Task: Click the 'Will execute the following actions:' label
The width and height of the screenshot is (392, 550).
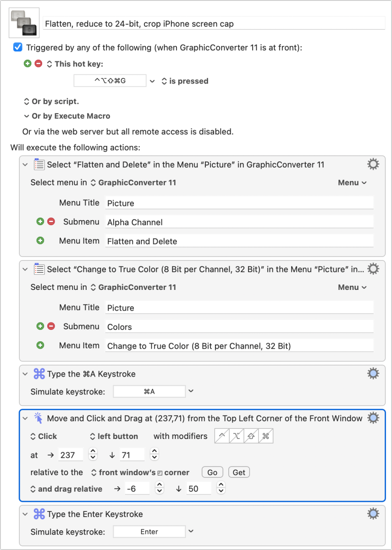Action: 75,147
